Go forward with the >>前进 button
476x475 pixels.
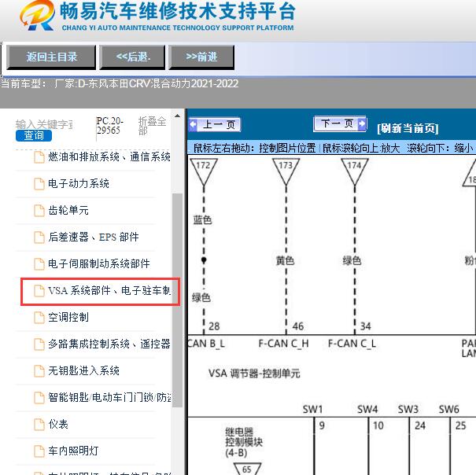[x=201, y=57]
